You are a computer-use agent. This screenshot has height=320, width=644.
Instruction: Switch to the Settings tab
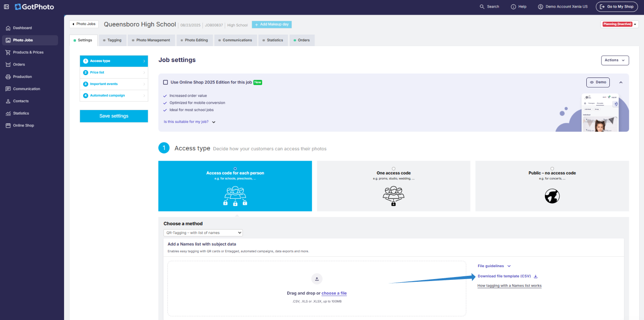[x=83, y=40]
